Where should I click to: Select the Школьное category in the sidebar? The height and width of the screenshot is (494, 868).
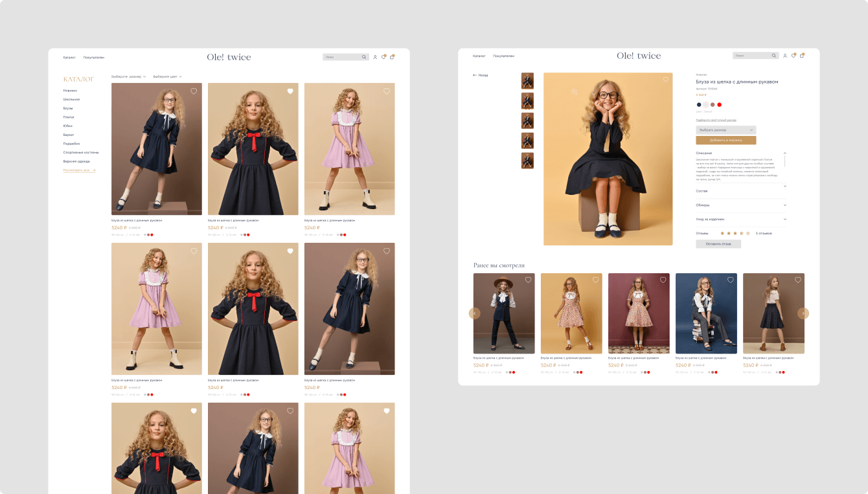71,100
